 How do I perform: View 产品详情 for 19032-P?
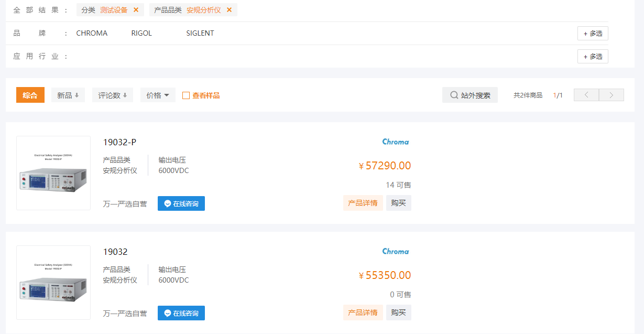[363, 203]
